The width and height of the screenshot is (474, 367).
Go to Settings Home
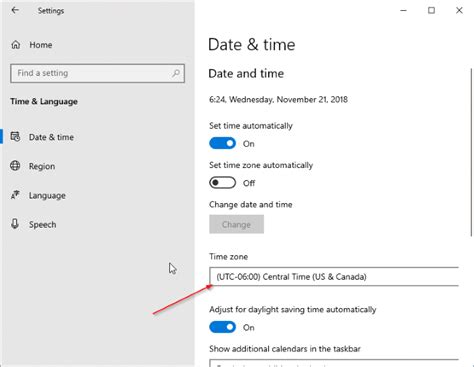tap(40, 45)
